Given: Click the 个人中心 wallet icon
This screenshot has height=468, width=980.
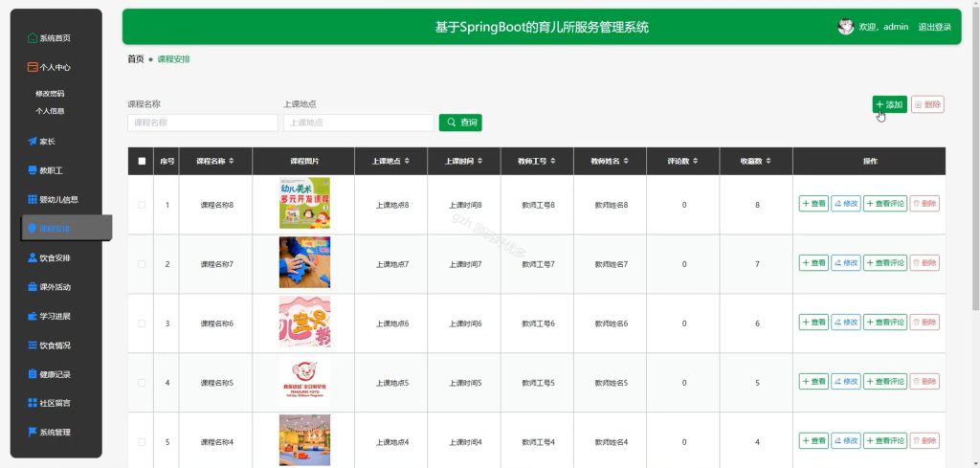Looking at the screenshot, I should click(33, 67).
